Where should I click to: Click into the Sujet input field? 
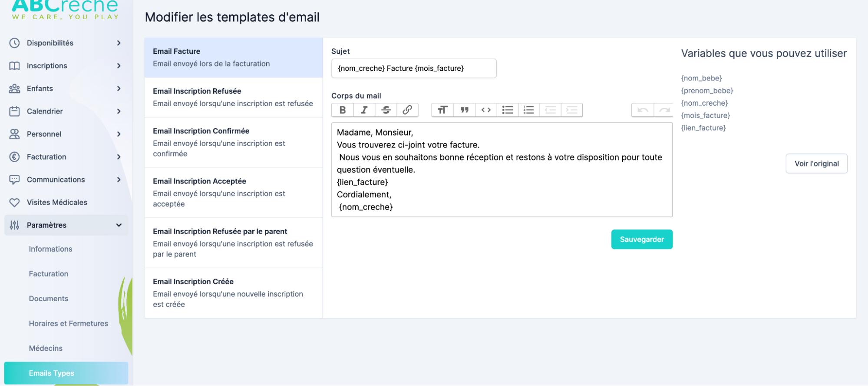(413, 68)
